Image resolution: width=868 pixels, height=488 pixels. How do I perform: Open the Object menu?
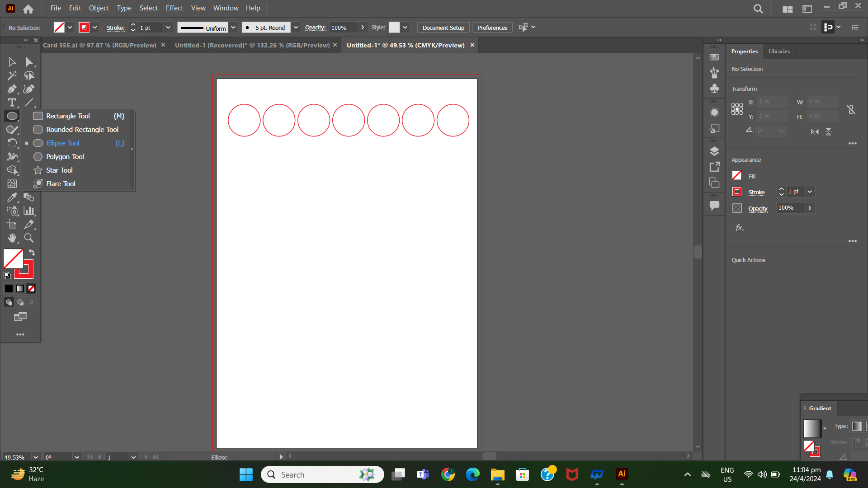point(99,8)
